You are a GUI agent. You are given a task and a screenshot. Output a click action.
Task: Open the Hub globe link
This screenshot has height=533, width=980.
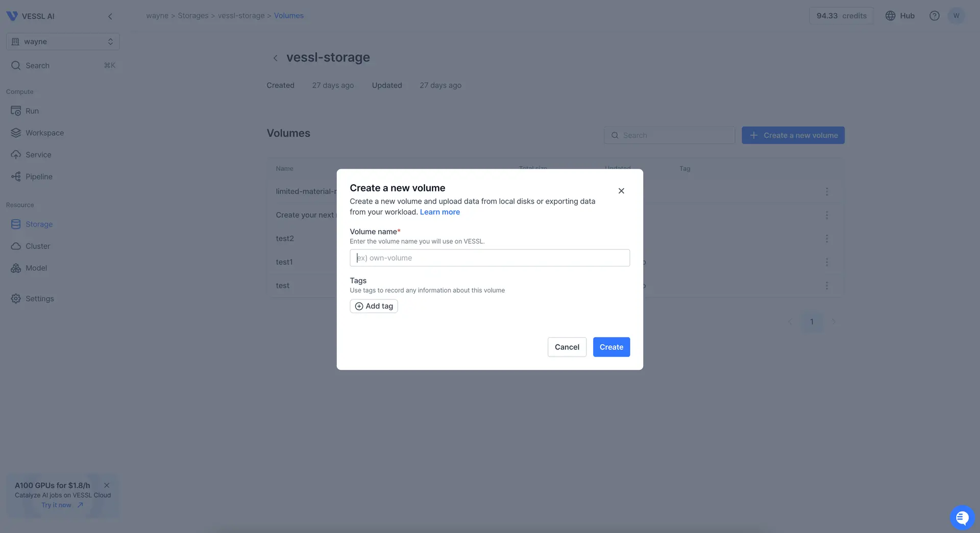click(x=900, y=16)
